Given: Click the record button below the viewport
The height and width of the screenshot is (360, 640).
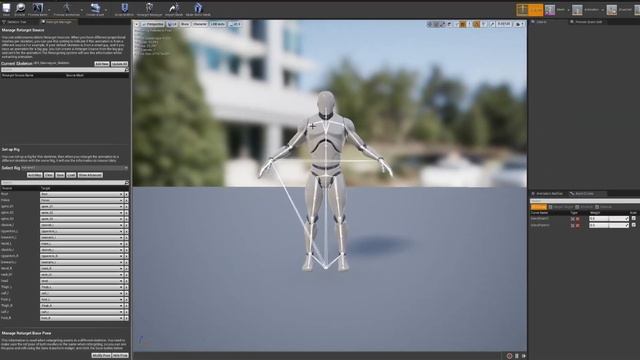Looking at the screenshot, I should pos(509,356).
